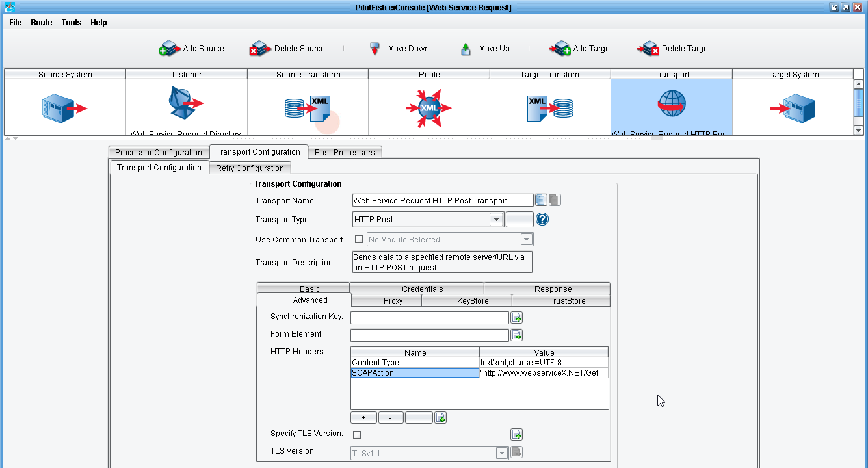Click ellipsis button next to Transport Type
868x468 pixels.
519,220
